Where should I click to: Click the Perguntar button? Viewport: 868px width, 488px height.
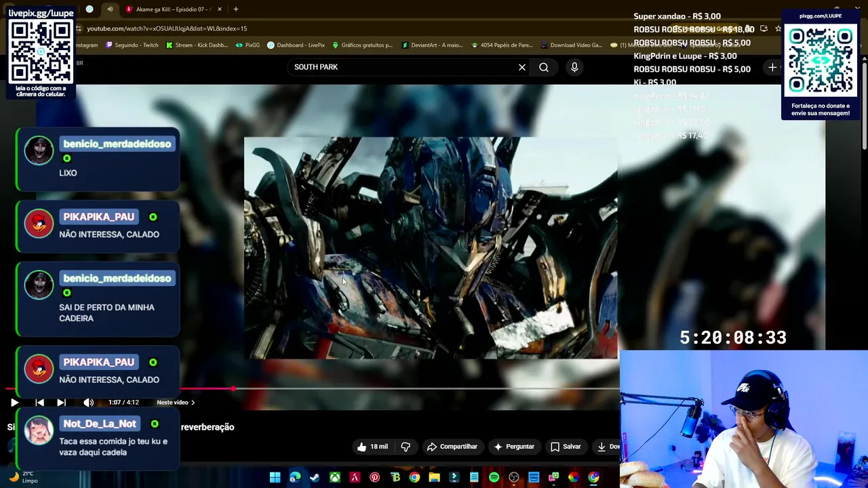click(x=514, y=447)
